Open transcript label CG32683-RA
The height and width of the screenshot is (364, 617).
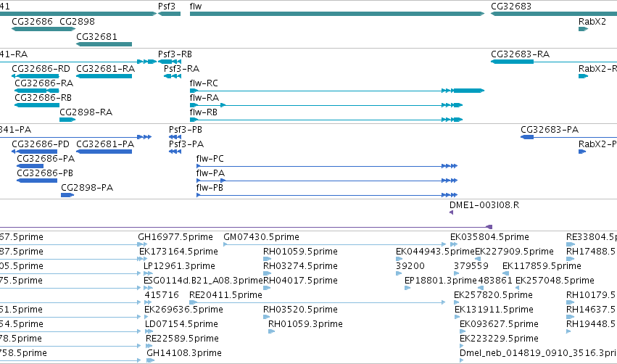(x=520, y=54)
